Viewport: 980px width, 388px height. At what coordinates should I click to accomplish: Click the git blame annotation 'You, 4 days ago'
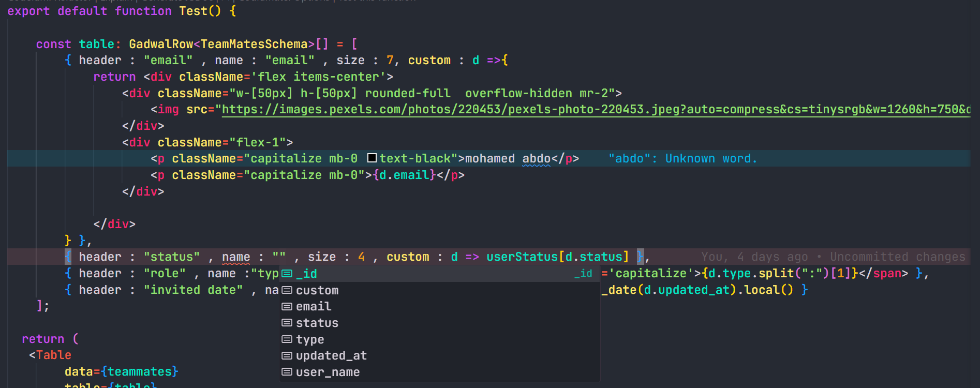pyautogui.click(x=754, y=257)
